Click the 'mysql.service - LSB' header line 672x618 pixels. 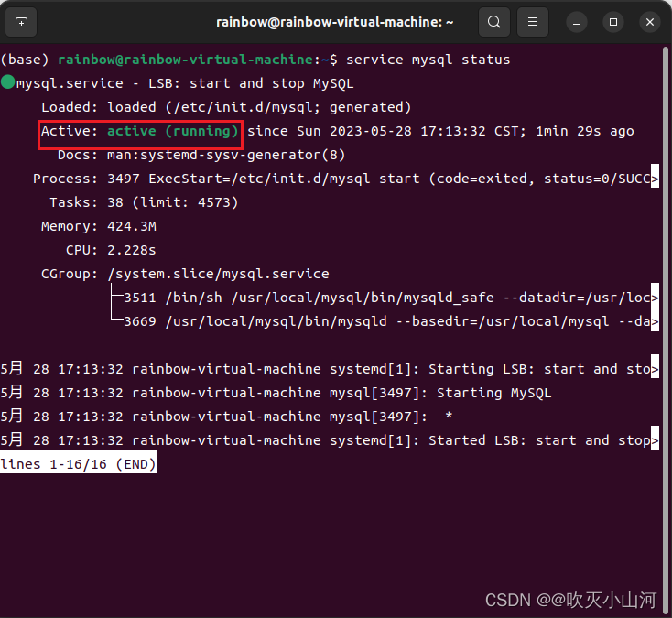[x=185, y=83]
